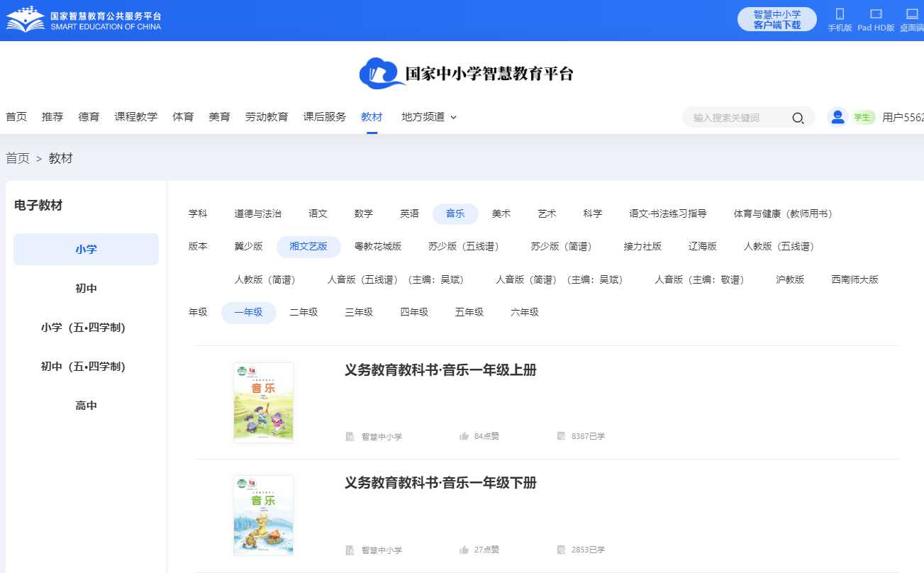Filter by subject 数学

363,213
